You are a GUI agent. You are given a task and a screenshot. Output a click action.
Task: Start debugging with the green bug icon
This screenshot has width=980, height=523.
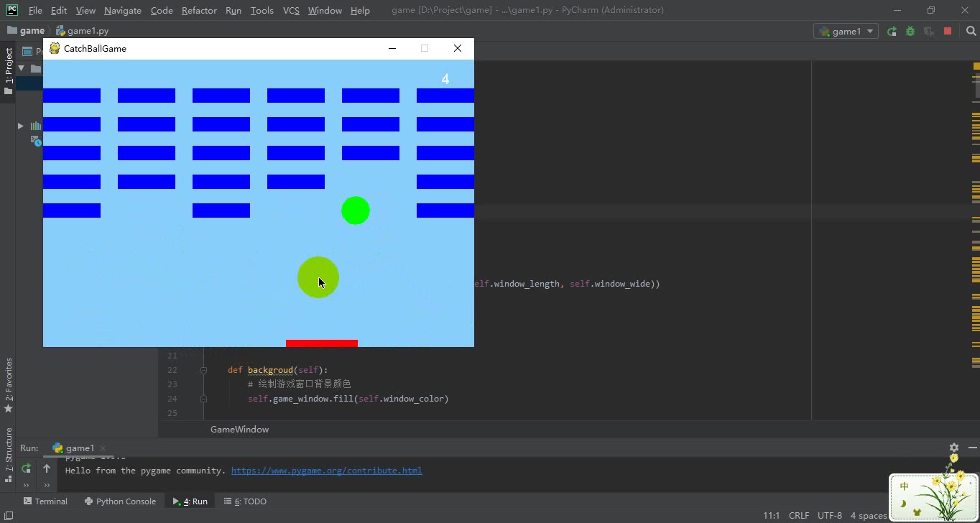[x=910, y=31]
